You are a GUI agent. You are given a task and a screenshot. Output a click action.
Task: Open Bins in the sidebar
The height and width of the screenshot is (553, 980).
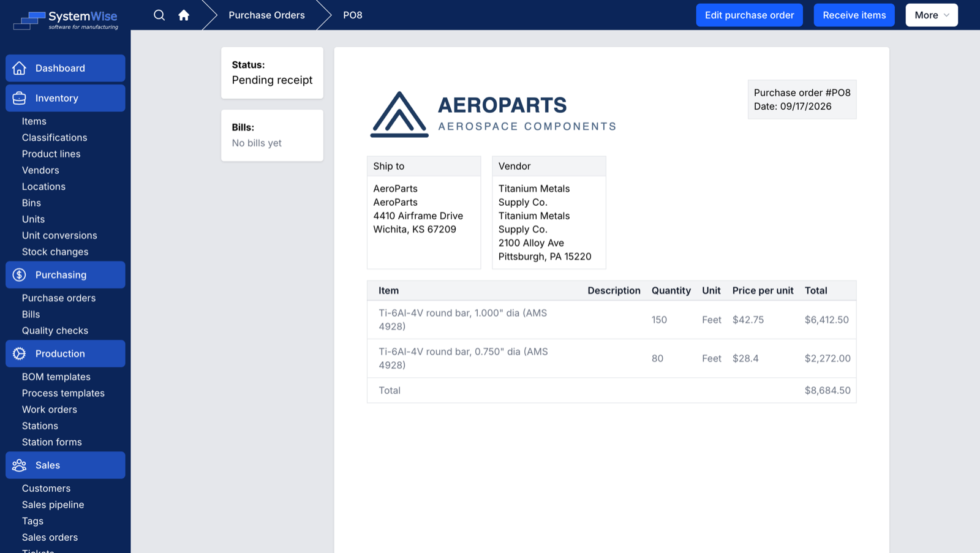31,203
